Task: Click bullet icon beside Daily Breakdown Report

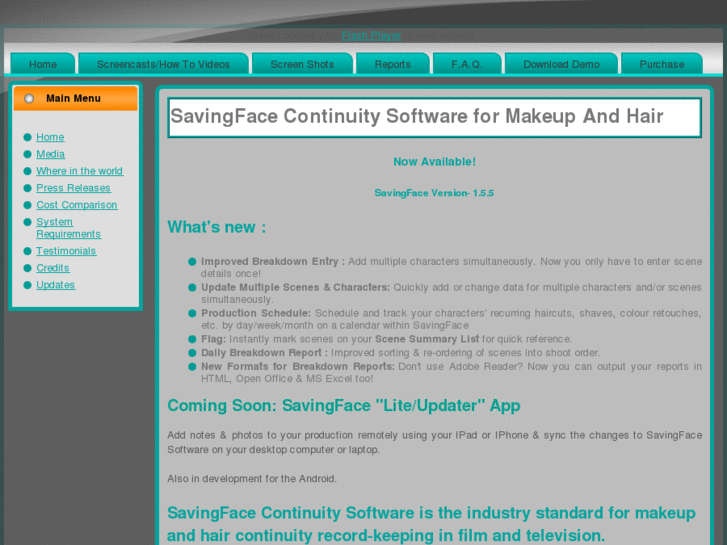Action: click(192, 353)
